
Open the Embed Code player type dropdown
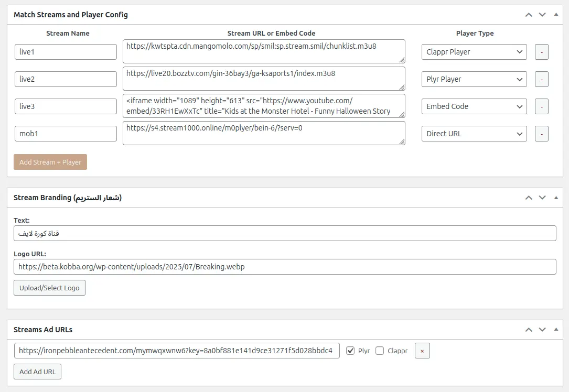coord(474,106)
